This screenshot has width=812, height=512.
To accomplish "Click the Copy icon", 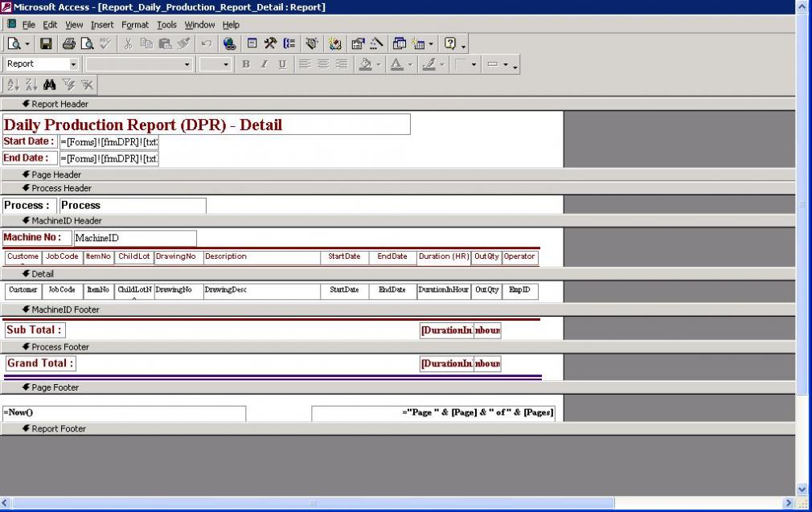I will pos(146,44).
